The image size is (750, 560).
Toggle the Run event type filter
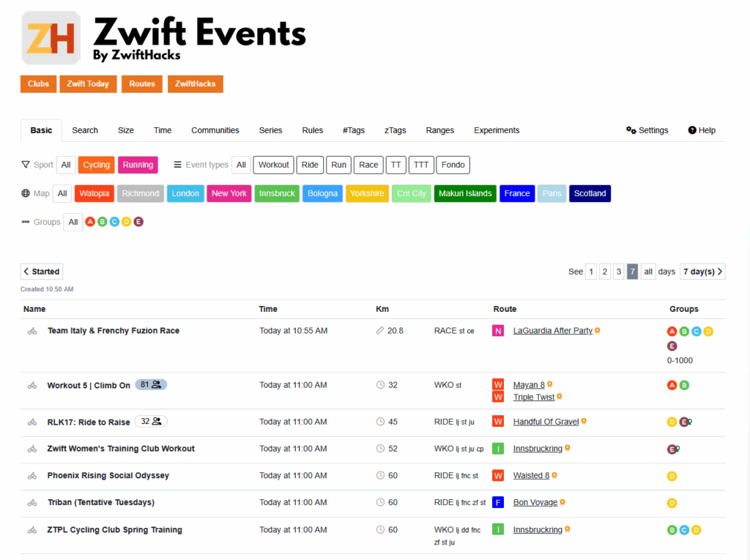pyautogui.click(x=338, y=165)
